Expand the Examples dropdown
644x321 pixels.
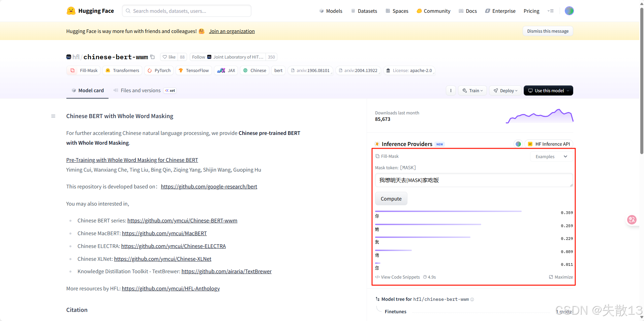[x=551, y=156]
